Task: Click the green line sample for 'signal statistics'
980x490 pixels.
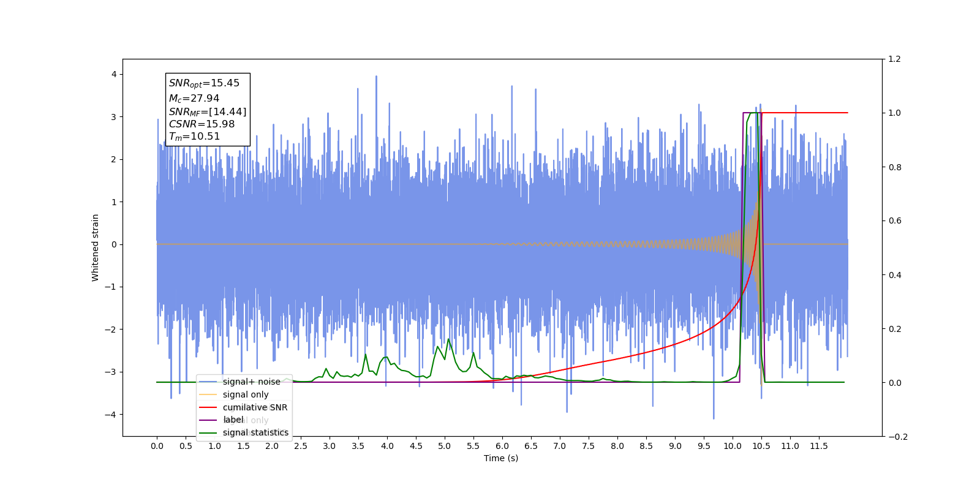Action: click(x=209, y=432)
